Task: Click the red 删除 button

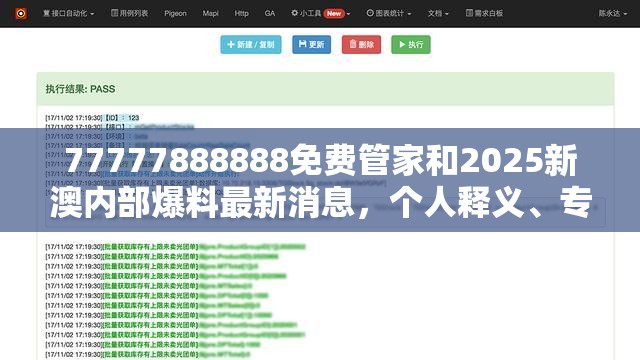Action: [x=361, y=44]
